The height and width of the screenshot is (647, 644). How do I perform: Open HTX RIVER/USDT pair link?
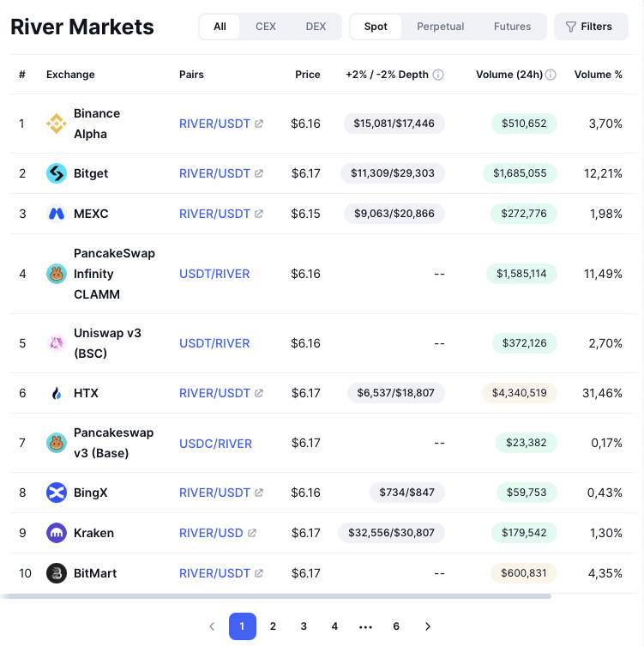click(214, 393)
